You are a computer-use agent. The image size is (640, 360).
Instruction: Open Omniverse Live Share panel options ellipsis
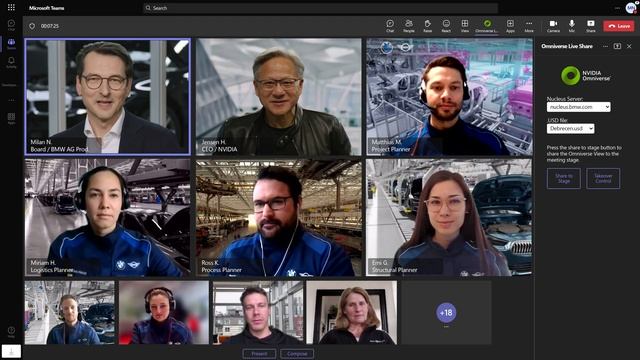point(605,47)
